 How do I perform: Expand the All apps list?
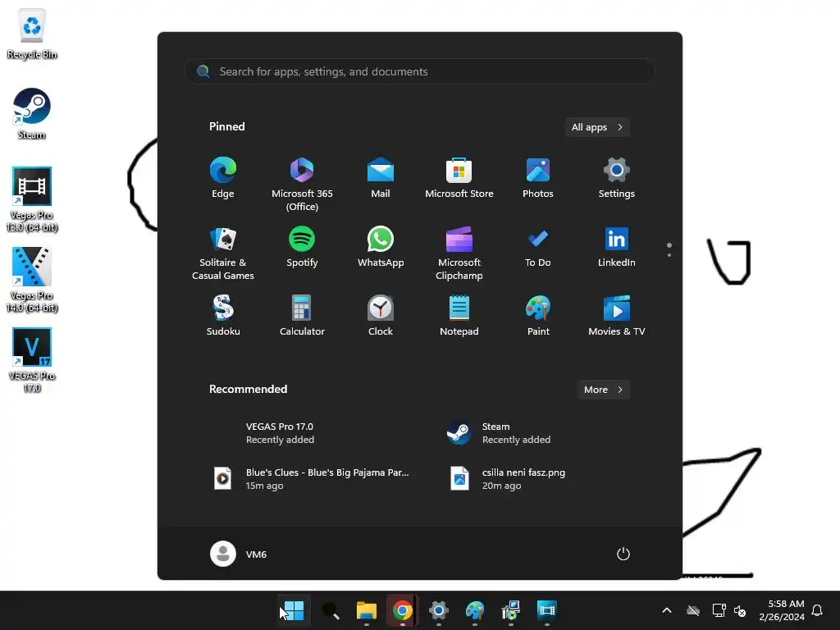tap(597, 127)
